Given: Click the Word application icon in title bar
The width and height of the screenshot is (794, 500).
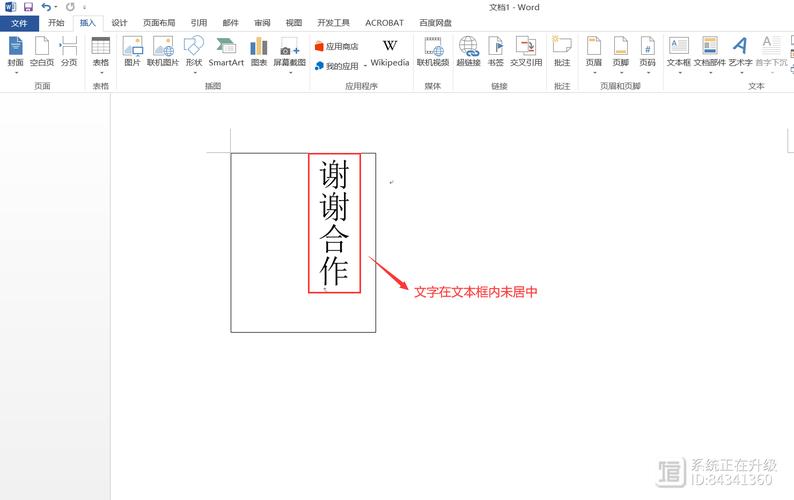Looking at the screenshot, I should pyautogui.click(x=10, y=7).
